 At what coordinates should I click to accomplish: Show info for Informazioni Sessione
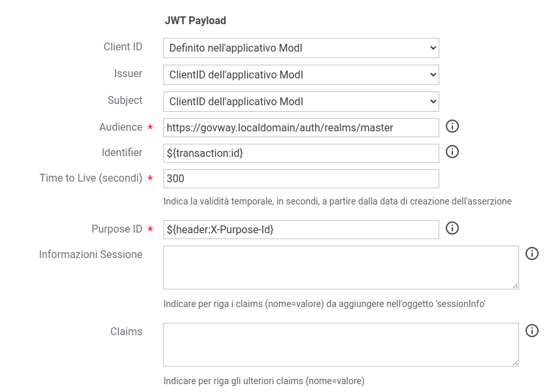pyautogui.click(x=532, y=253)
